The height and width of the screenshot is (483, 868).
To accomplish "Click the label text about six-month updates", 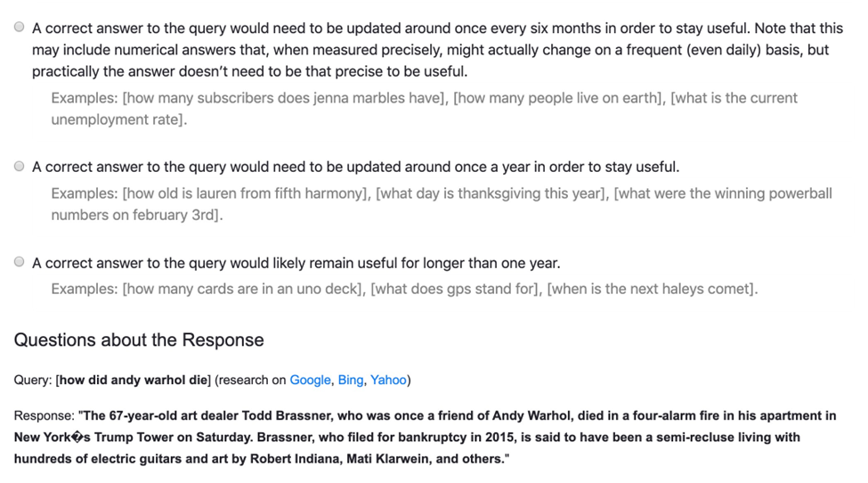I will [437, 50].
